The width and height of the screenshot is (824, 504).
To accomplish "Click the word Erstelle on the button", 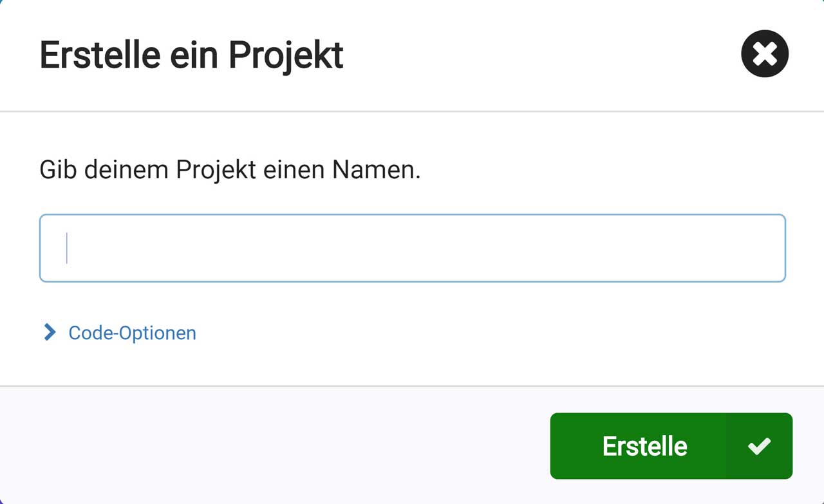I will coord(644,446).
